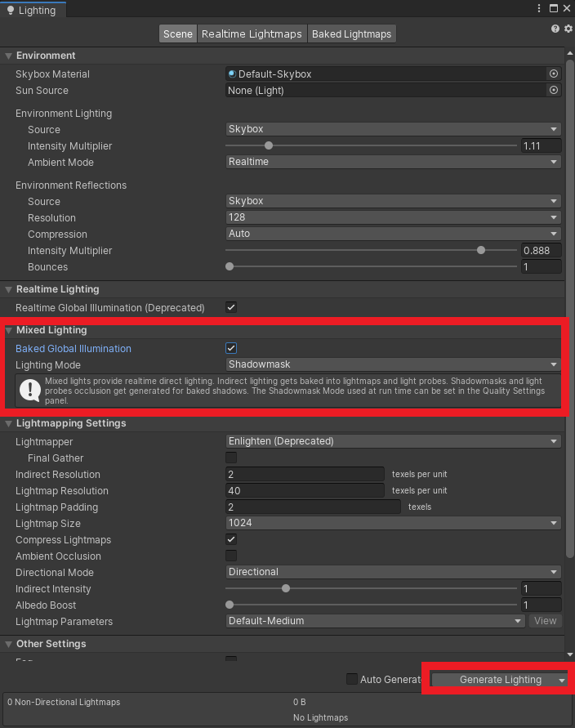Open the Lighting window help icon

pos(555,29)
